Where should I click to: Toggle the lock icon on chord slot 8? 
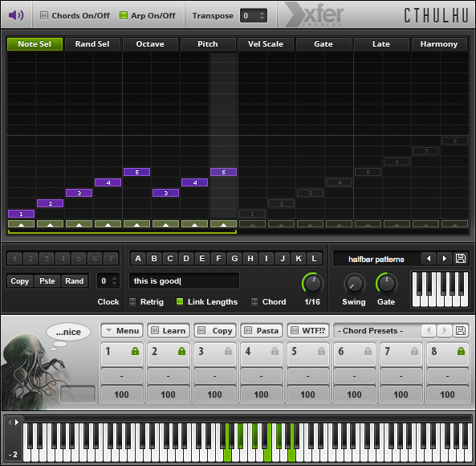point(461,351)
